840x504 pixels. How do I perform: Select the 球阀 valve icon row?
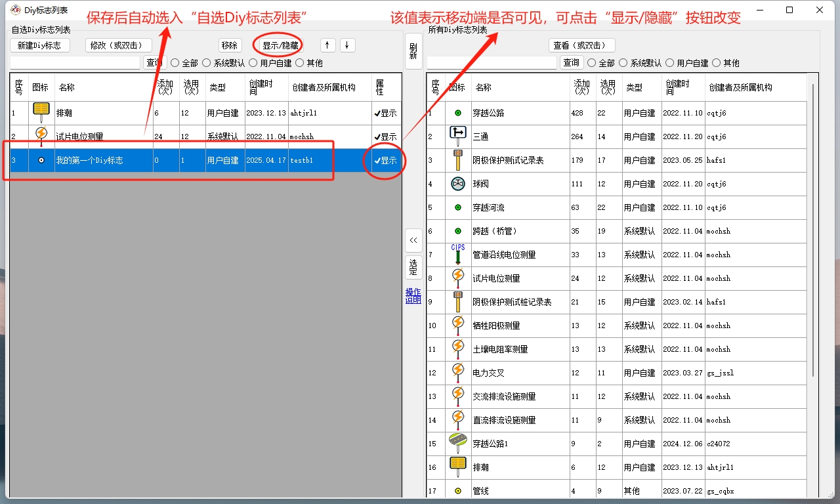tap(457, 184)
